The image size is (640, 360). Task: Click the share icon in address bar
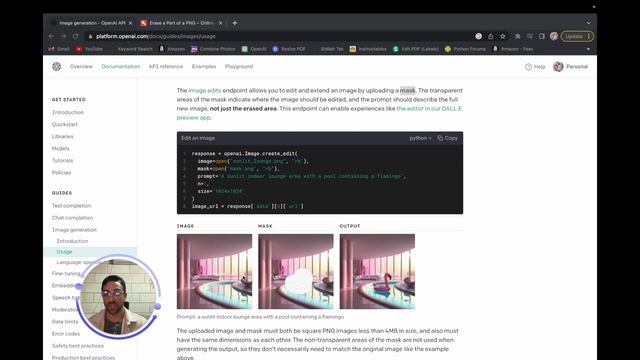(x=491, y=36)
